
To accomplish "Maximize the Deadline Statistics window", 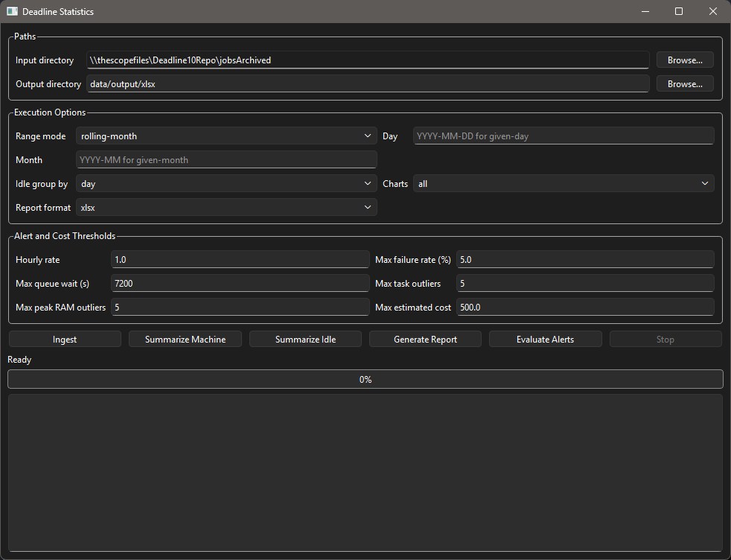I will 679,11.
